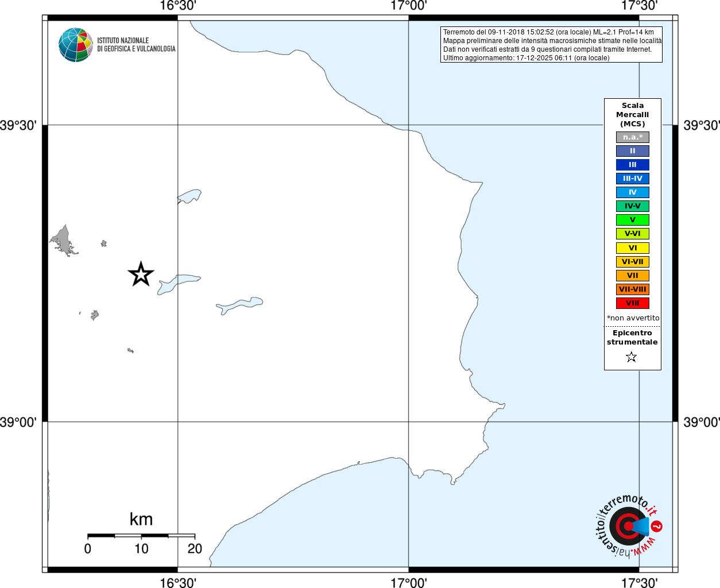Click the gray locality patch southwest of the epicenter
Viewport: 720px width, 588px height.
coord(95,315)
